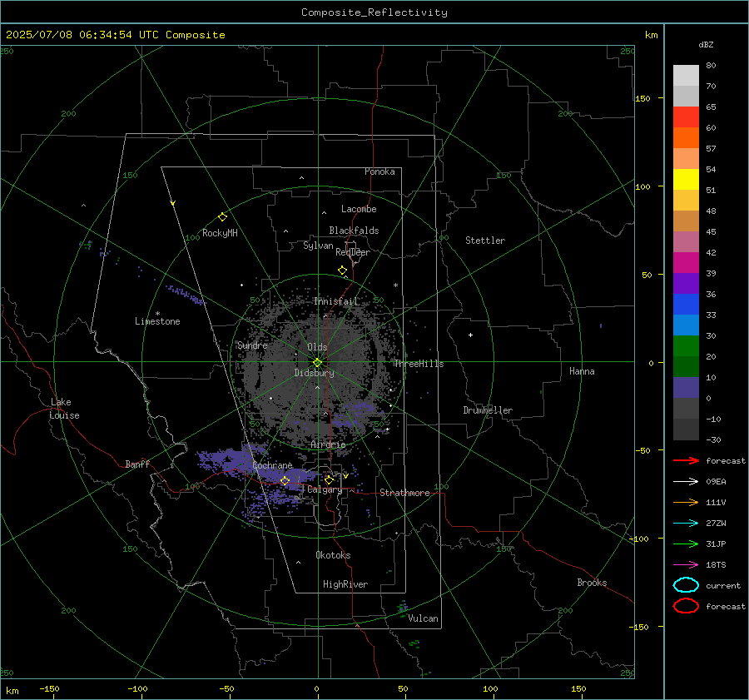Click the blue 33 dBZ color swatch

tap(686, 304)
